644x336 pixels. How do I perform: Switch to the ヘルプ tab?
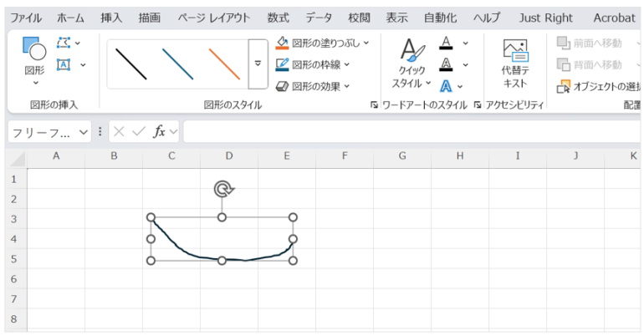487,18
